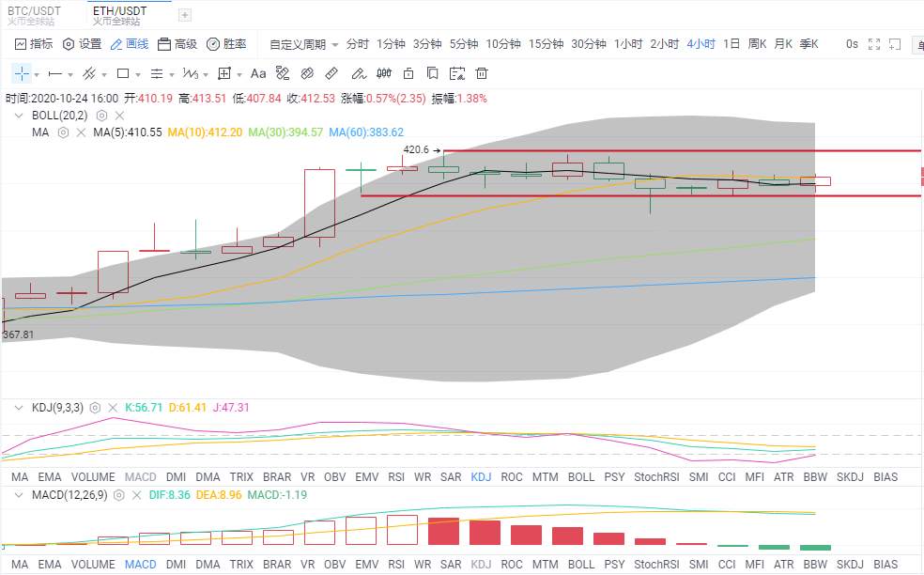This screenshot has height=575, width=924.
Task: Collapse the KDJ indicator panel chevron
Action: (x=18, y=408)
